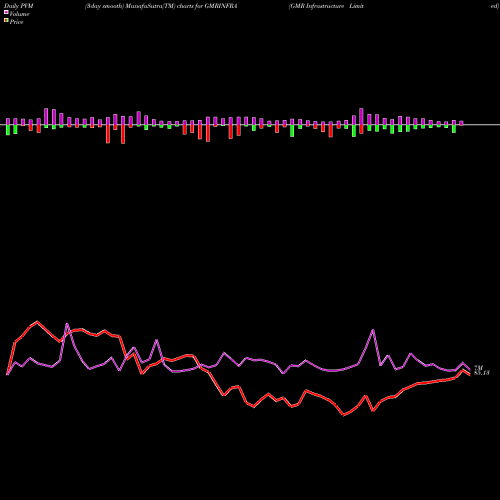Click the MunafaSutra(TM) charts for GMRINFRA title
The image size is (500, 500).
161,6
